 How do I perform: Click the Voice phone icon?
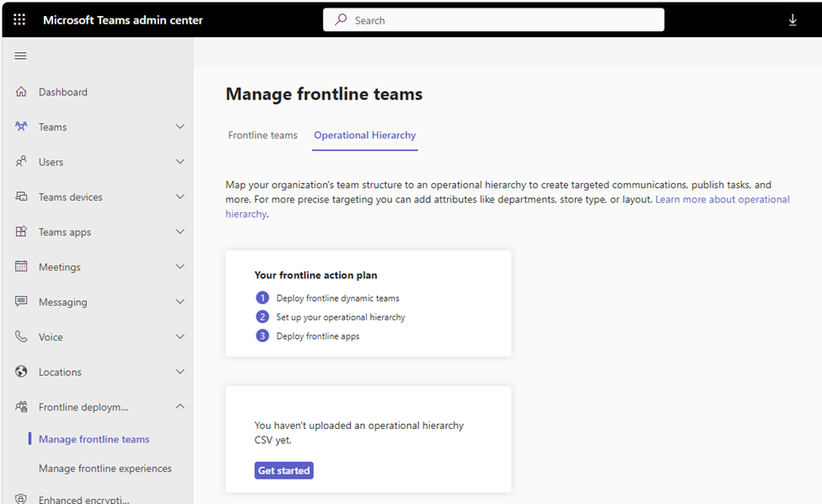(21, 336)
